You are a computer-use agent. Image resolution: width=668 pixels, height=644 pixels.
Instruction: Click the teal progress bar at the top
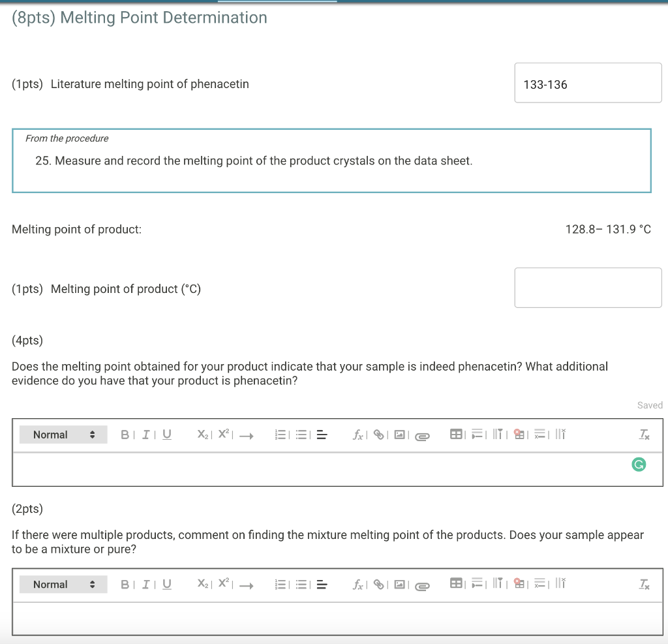tap(277, 3)
